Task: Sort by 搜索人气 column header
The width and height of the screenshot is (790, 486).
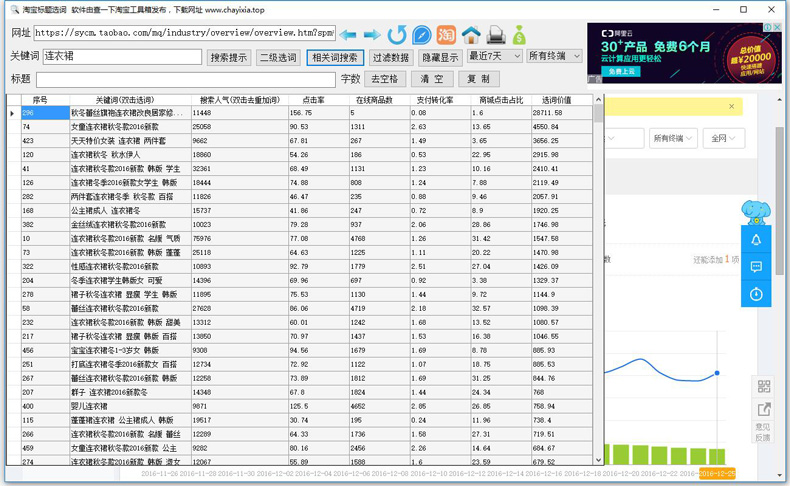Action: pos(240,100)
